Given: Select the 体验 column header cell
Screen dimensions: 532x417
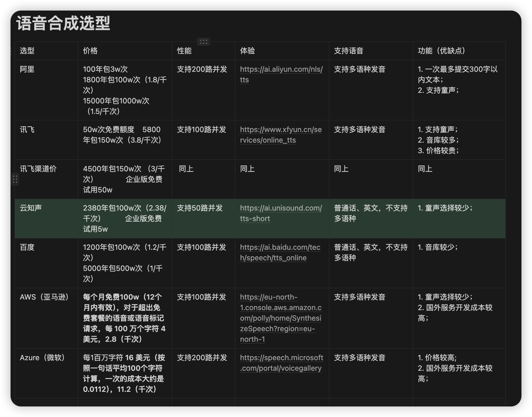Looking at the screenshot, I should point(282,51).
